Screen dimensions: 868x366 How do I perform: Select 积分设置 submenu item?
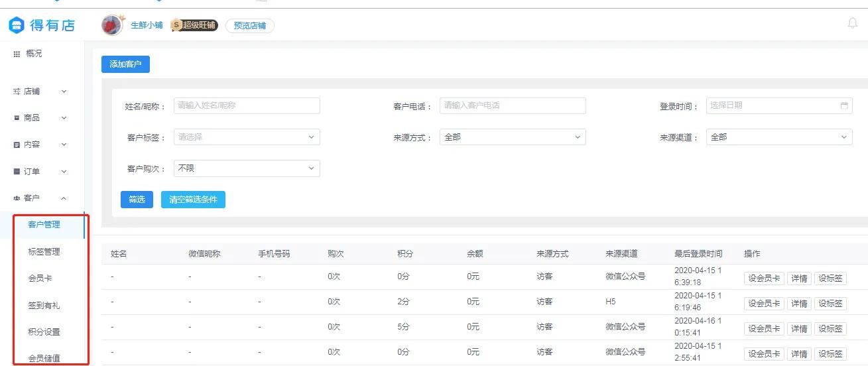tap(44, 332)
